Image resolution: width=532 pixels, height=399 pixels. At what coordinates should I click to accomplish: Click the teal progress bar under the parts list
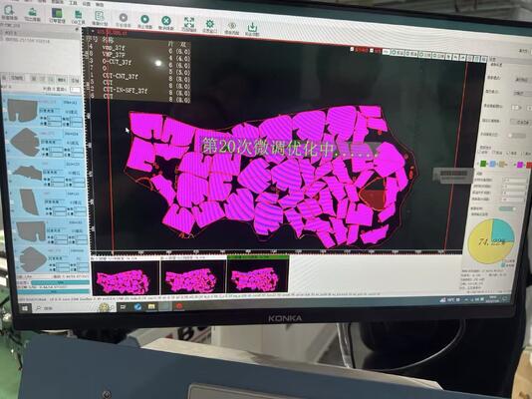pyautogui.click(x=60, y=282)
